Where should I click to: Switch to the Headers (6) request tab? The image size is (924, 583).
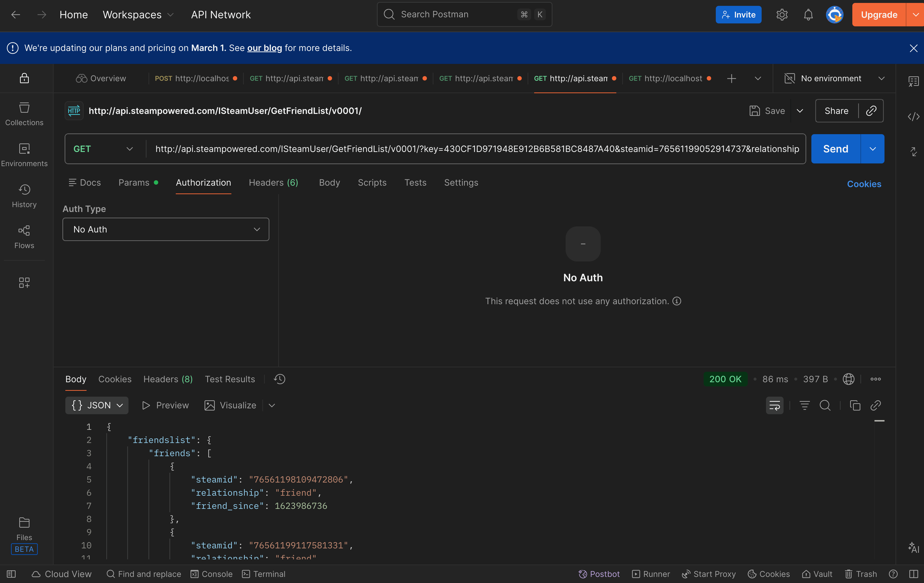(x=273, y=183)
